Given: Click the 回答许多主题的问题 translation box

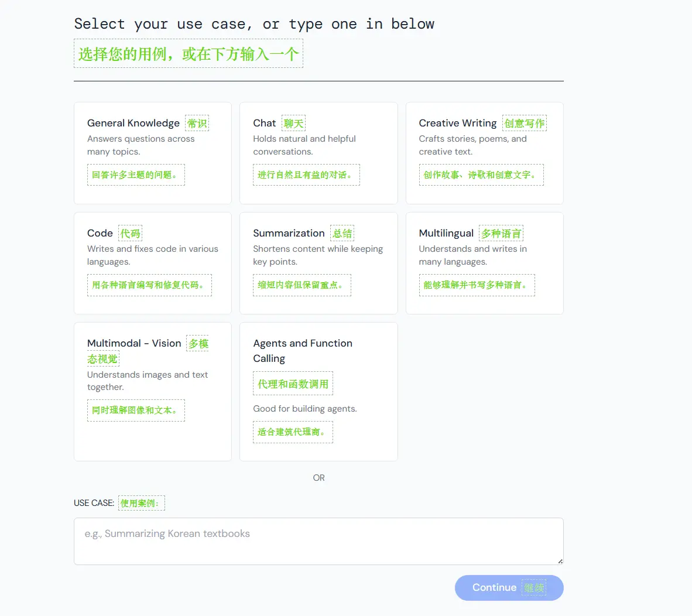Looking at the screenshot, I should [136, 175].
